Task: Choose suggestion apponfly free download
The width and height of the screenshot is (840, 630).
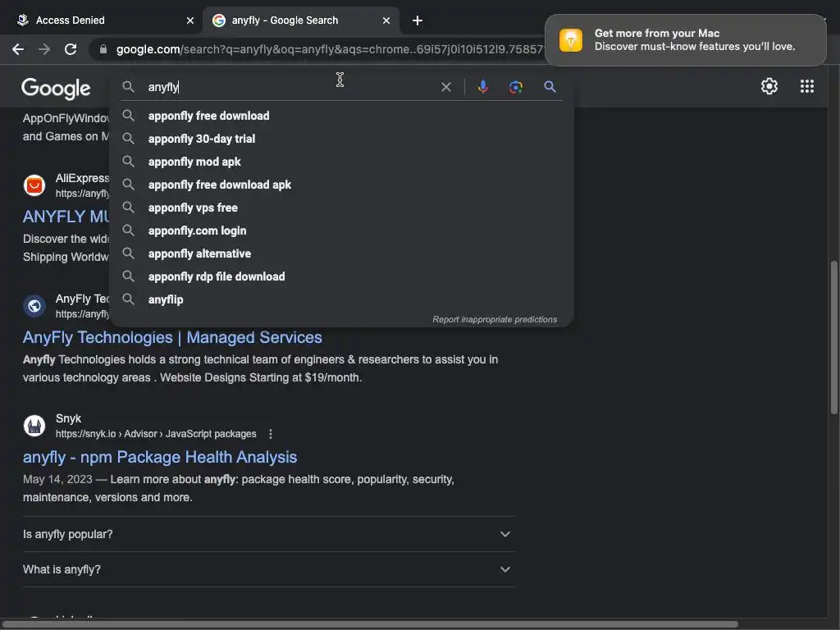Action: (x=341, y=116)
